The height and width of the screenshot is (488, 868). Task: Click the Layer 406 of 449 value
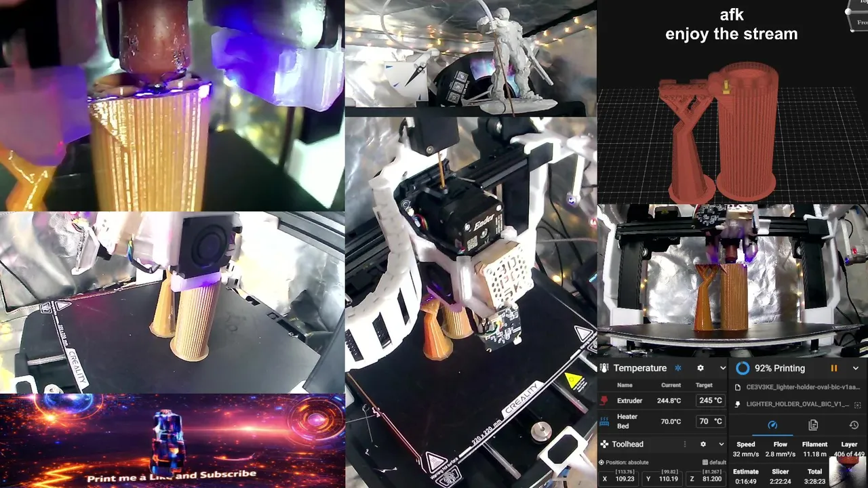click(x=849, y=454)
